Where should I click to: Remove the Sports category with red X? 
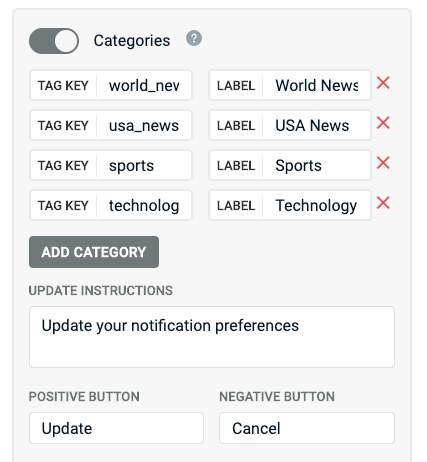pos(383,163)
